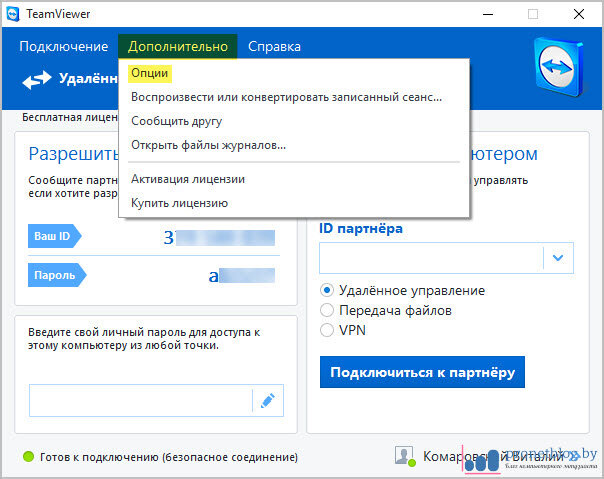The height and width of the screenshot is (479, 604).
Task: Click the blurred password value
Action: 242,276
